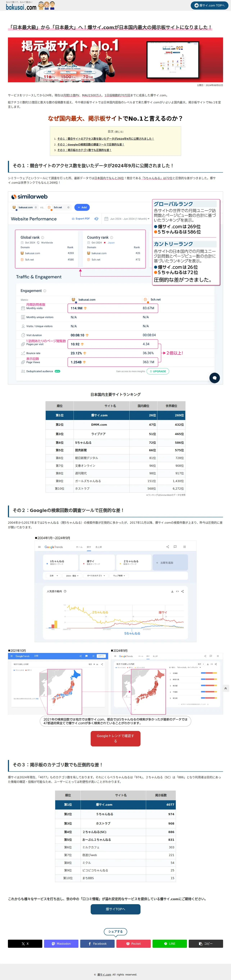Open the 爆サイ.com footer copyright link

point(104,974)
